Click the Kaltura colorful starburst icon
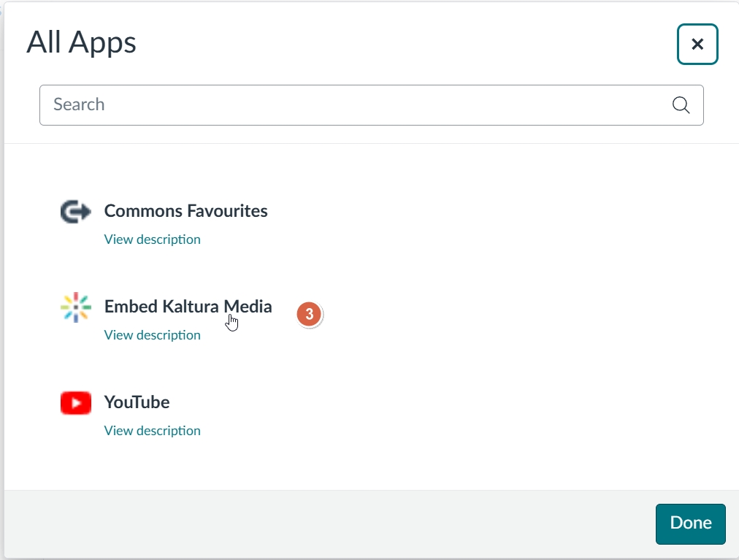 [75, 307]
